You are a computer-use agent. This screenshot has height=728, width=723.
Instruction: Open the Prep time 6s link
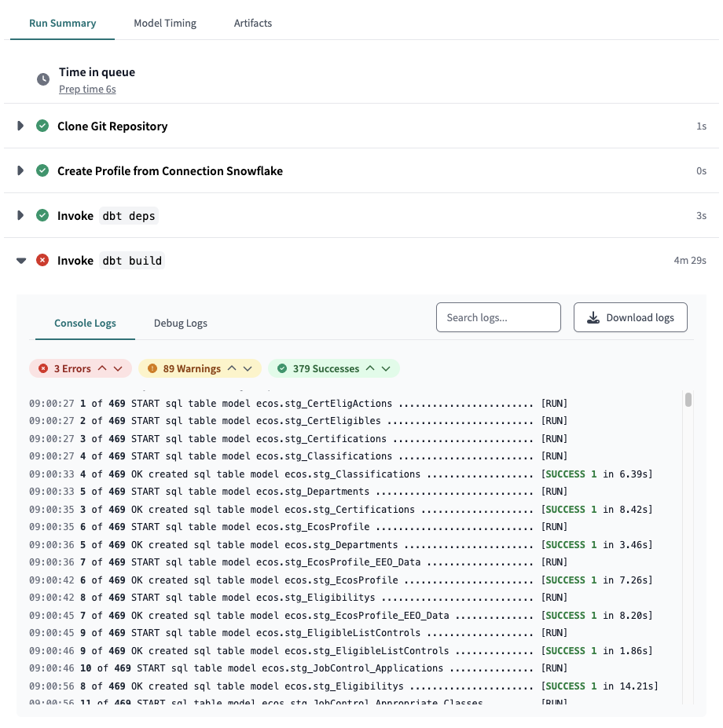[x=87, y=90]
